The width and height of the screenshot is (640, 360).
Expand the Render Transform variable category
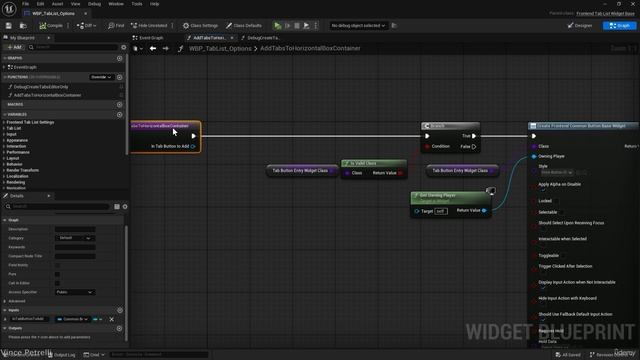click(4, 170)
